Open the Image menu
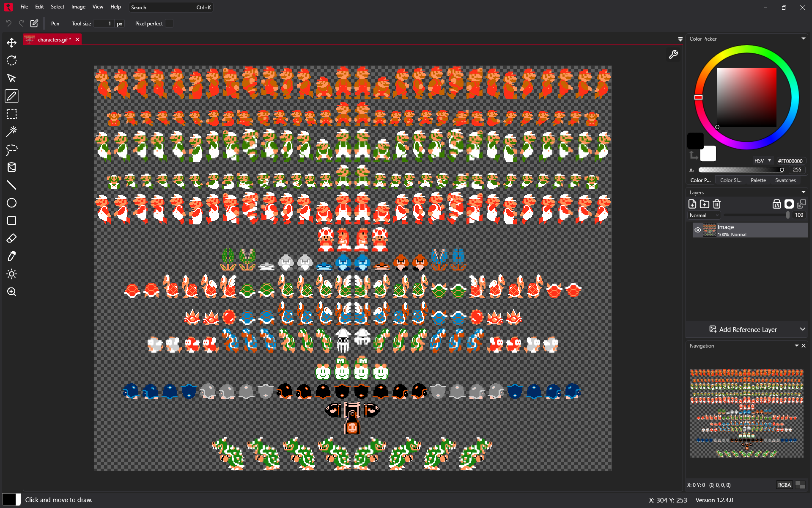 point(78,7)
